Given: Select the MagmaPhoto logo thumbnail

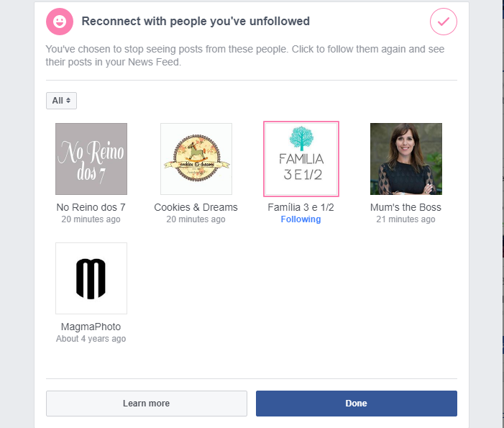Looking at the screenshot, I should 91,278.
